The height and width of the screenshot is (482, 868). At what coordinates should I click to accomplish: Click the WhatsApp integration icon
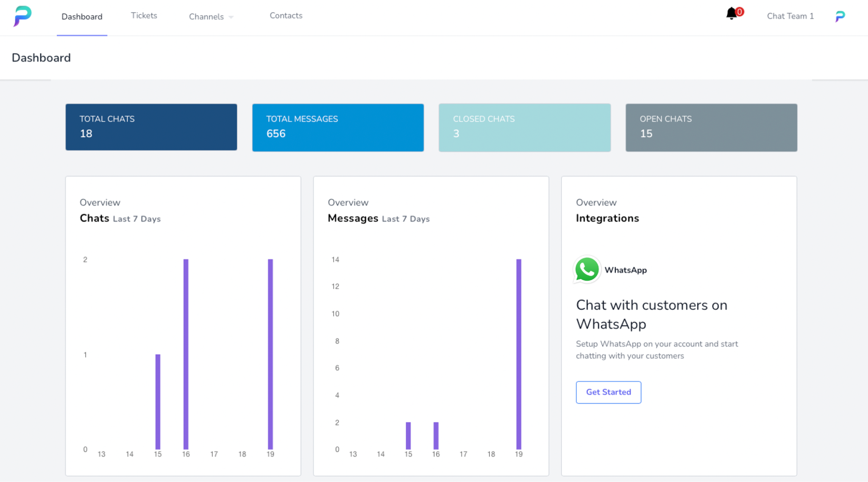(x=585, y=270)
